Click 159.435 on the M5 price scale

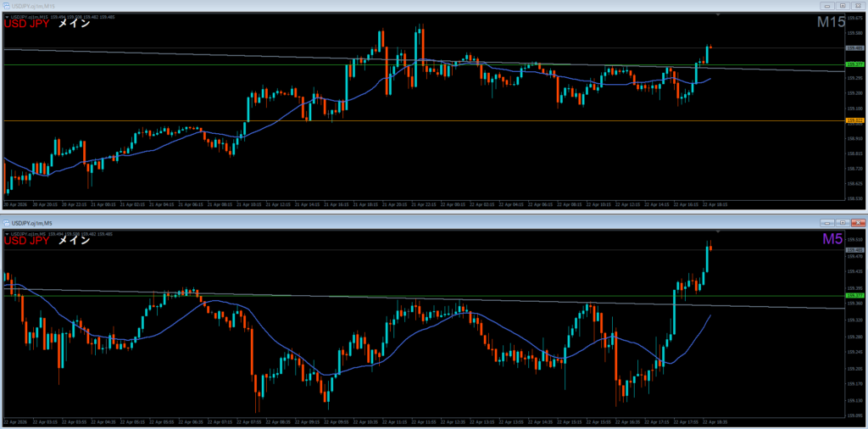856,272
